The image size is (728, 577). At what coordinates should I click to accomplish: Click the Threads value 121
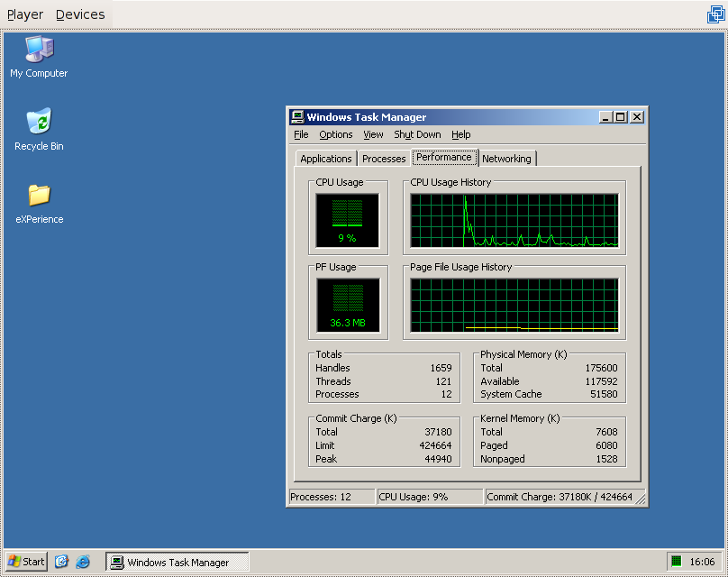(443, 381)
